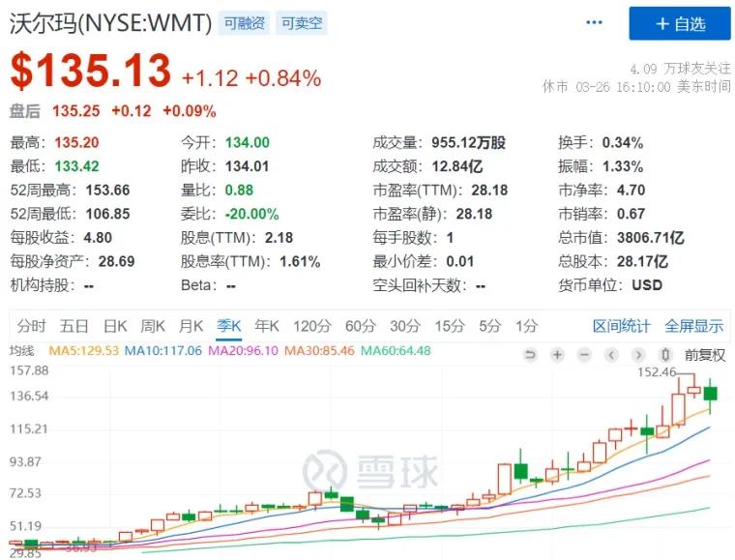
Task: Switch to the 15分 interval
Action: [450, 326]
